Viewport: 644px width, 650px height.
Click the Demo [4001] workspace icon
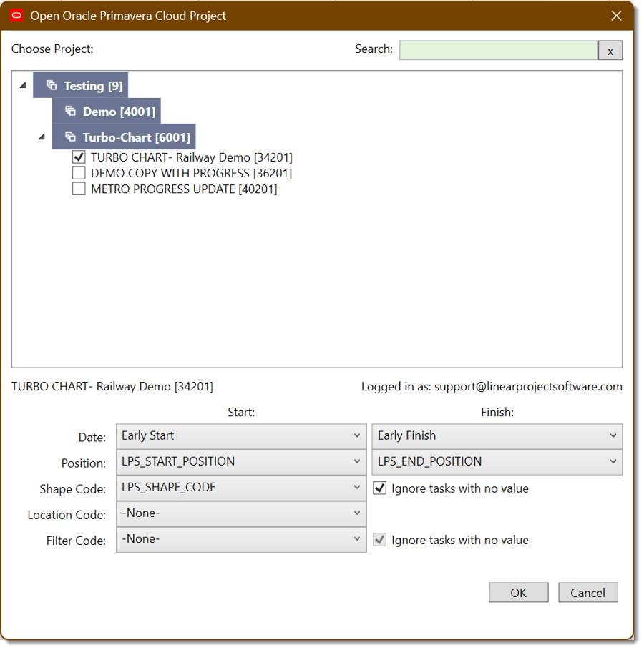point(71,111)
